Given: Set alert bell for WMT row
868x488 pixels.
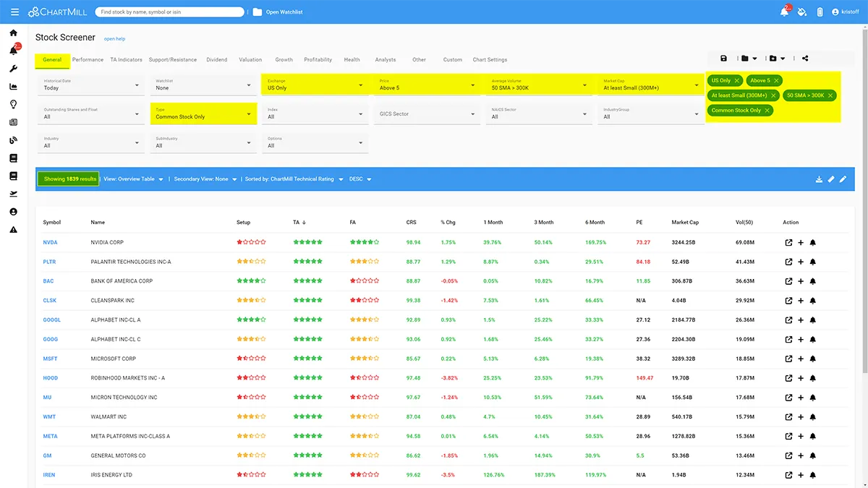Looking at the screenshot, I should point(812,416).
